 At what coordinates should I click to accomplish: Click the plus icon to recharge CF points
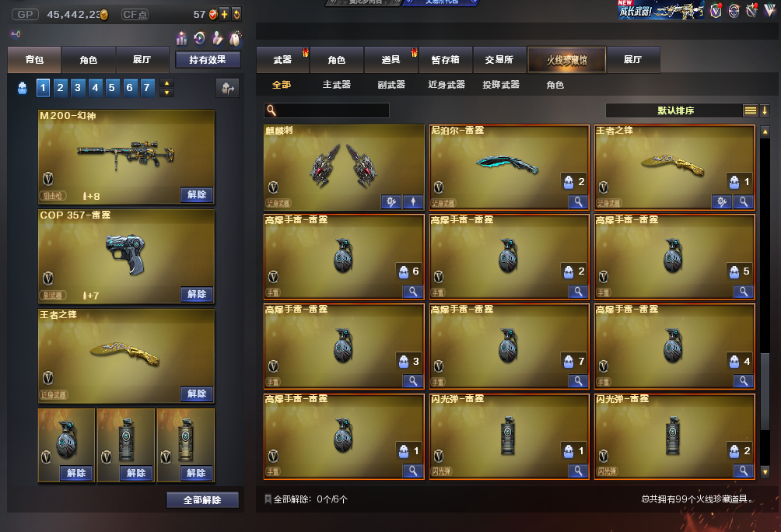225,14
